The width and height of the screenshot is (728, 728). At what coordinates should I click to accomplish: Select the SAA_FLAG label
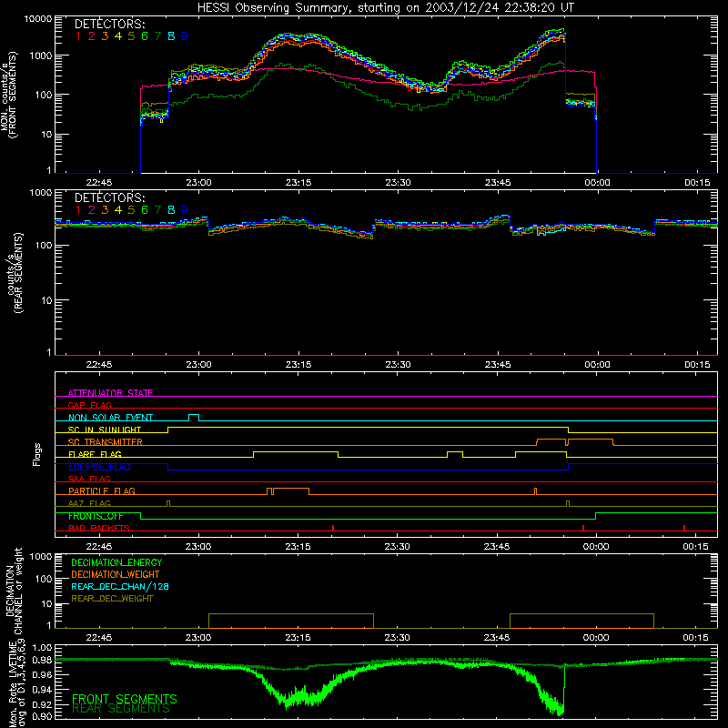tap(89, 479)
